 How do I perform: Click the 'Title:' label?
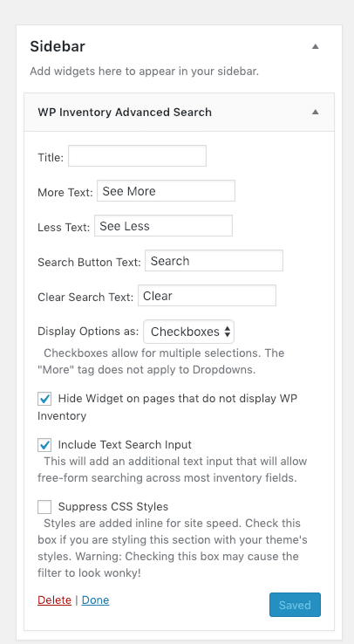click(51, 157)
